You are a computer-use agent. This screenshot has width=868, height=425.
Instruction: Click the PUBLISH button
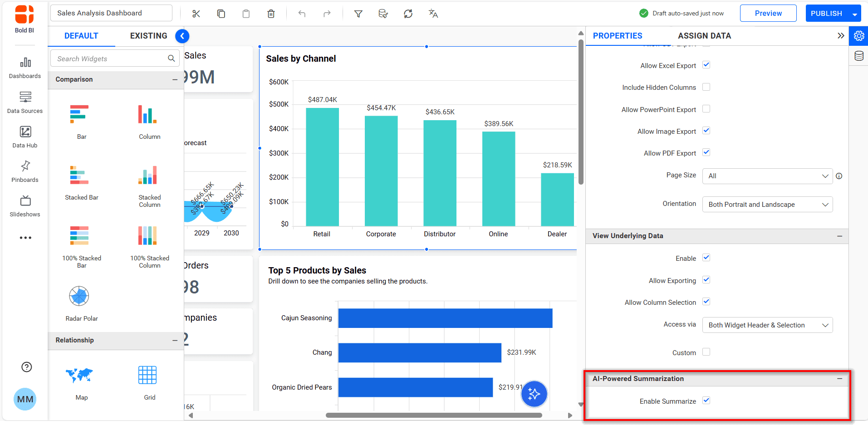(x=826, y=14)
